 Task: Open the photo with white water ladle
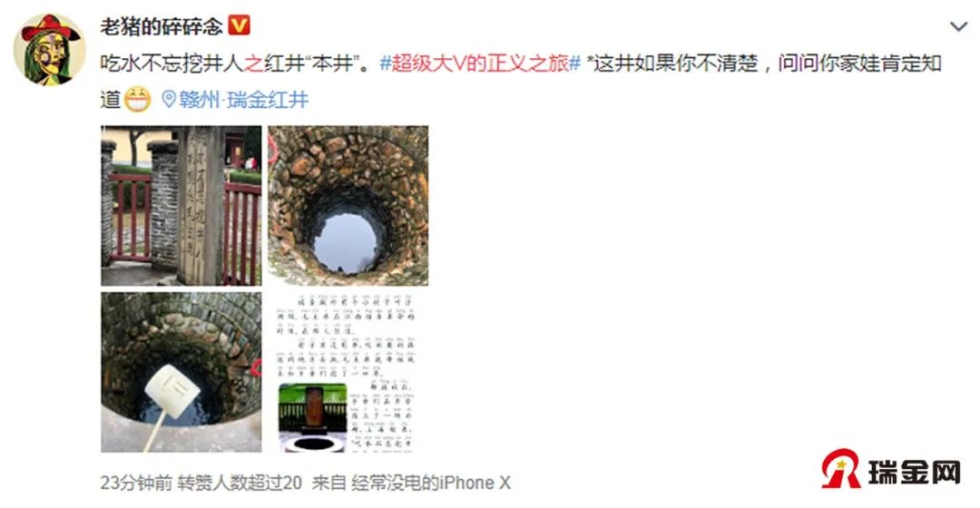[181, 373]
